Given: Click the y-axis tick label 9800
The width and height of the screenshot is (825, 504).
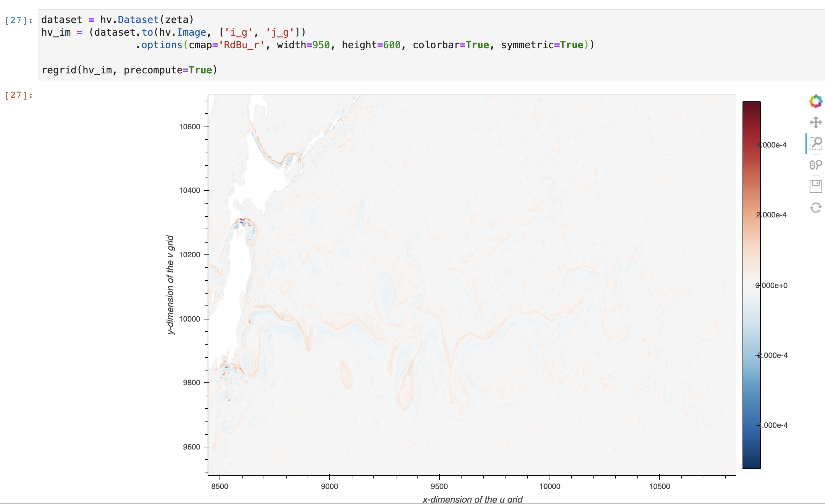Looking at the screenshot, I should (x=192, y=383).
